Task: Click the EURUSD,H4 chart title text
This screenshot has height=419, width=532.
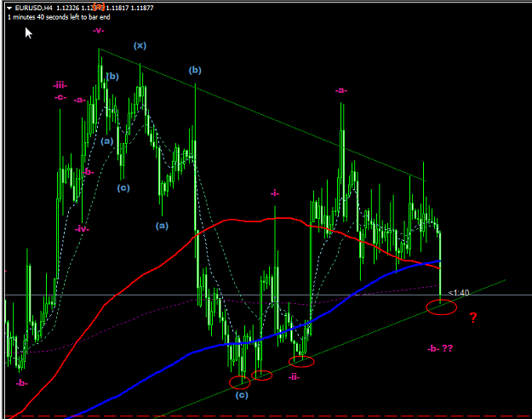Action: [33, 8]
